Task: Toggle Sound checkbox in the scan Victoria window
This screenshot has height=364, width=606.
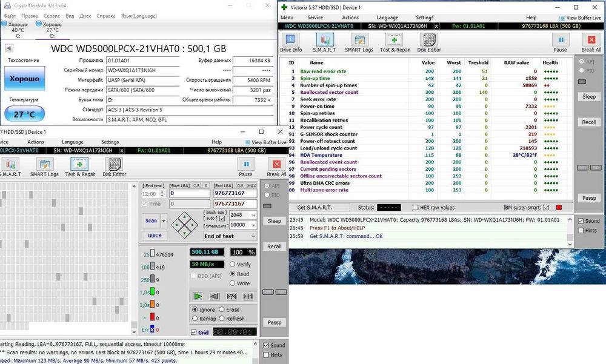Action: pyautogui.click(x=266, y=345)
